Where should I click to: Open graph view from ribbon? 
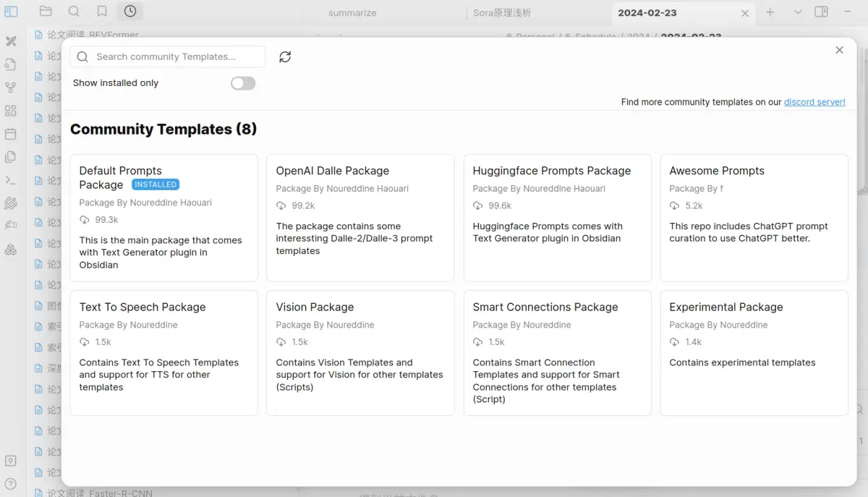[x=11, y=88]
